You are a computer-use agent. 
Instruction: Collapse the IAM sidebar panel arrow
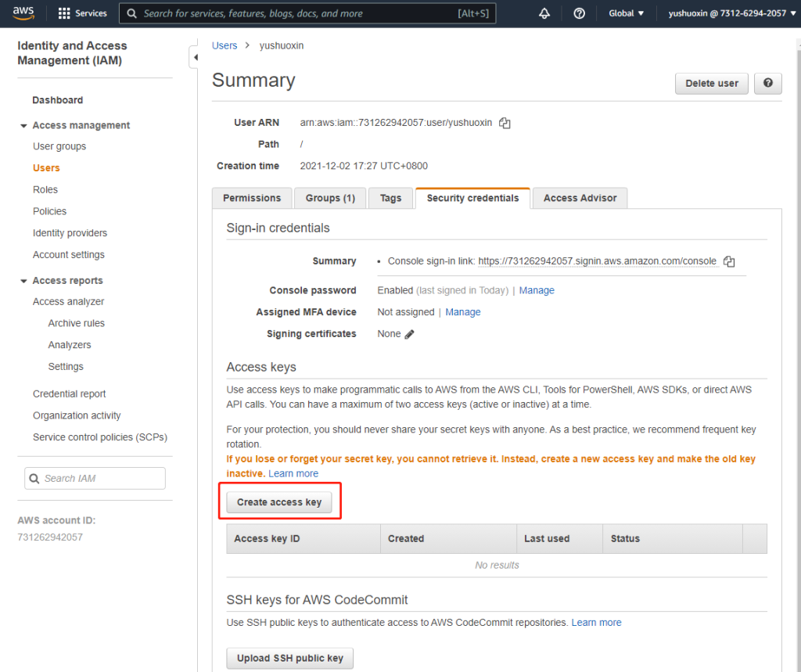(x=194, y=58)
